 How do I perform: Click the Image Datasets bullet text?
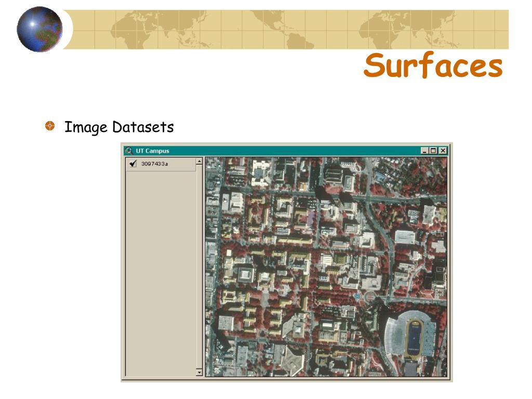tap(119, 127)
